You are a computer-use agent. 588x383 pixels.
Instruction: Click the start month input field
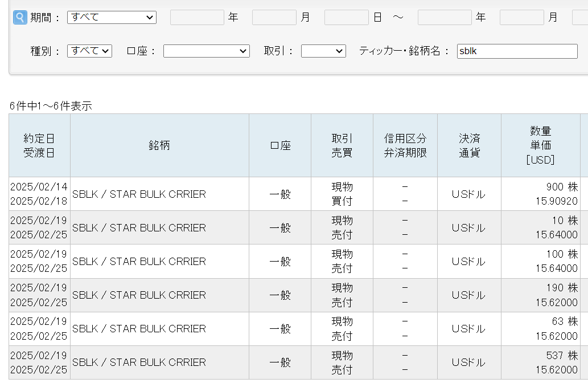point(274,18)
